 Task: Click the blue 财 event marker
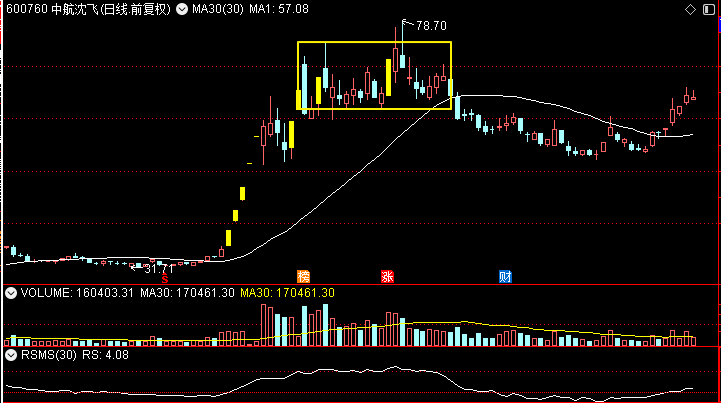(x=505, y=276)
